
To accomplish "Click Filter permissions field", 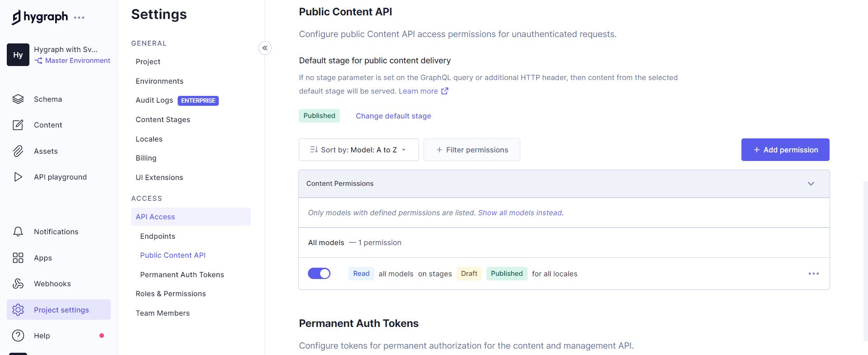I will click(x=472, y=150).
